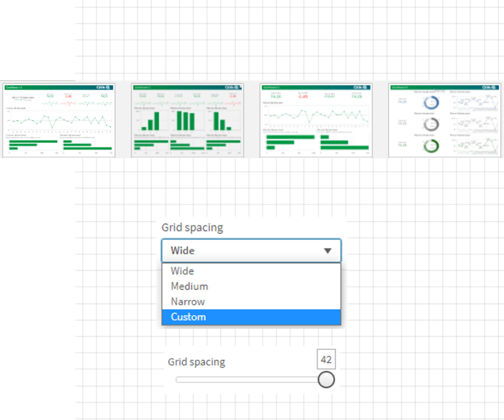Click the Qlik logo on Dashboard 2 thumbnail
Image resolution: width=504 pixels, height=420 pixels.
pos(232,88)
